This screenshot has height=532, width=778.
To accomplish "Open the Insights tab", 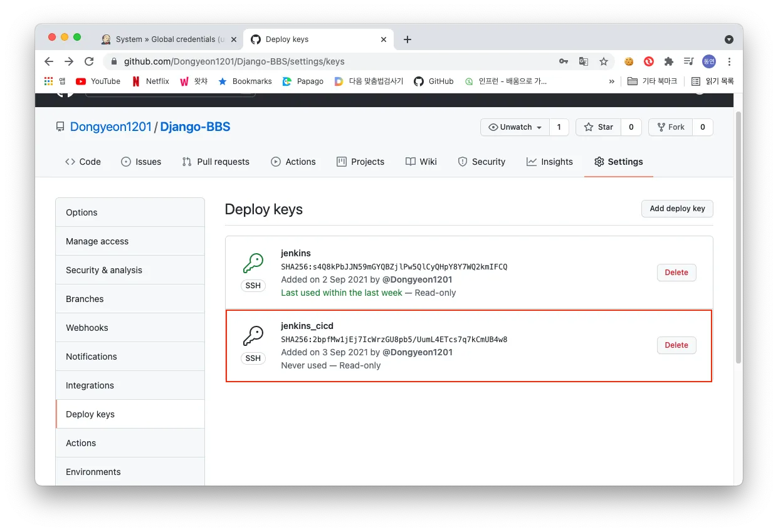I will point(550,162).
